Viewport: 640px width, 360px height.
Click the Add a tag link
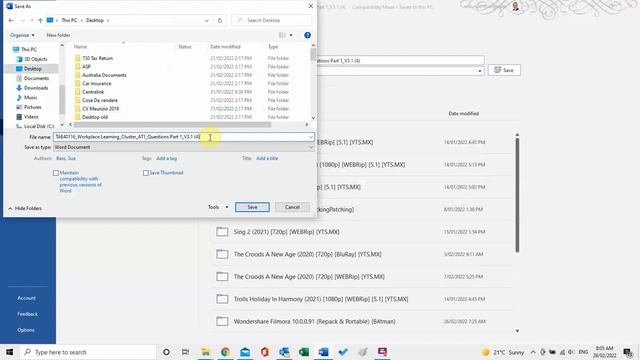[x=167, y=158]
